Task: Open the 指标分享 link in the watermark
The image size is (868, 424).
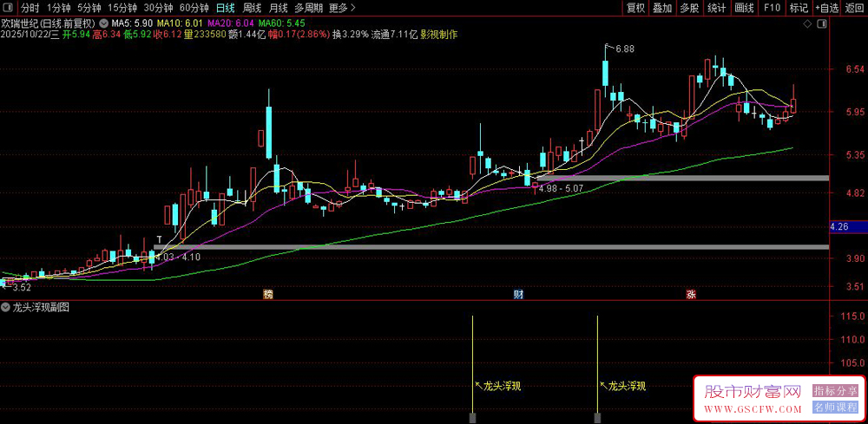Action: point(835,391)
